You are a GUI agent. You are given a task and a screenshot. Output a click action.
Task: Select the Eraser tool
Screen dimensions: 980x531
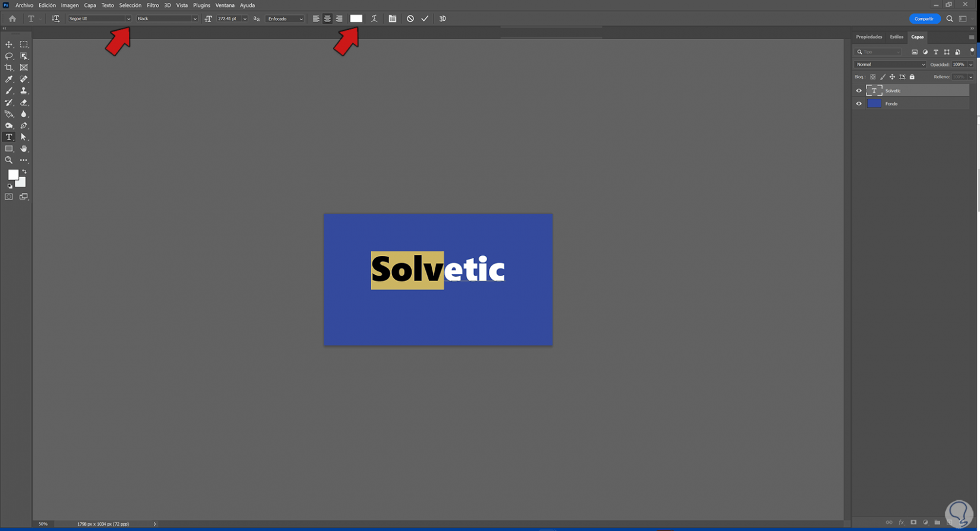tap(24, 102)
